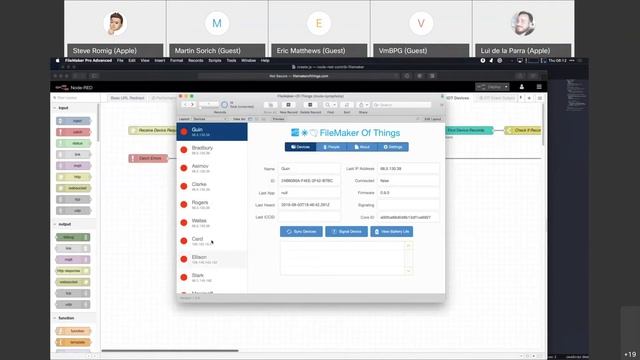Go to next record in FileMaker toolbar
The width and height of the screenshot is (640, 360).
tap(192, 105)
